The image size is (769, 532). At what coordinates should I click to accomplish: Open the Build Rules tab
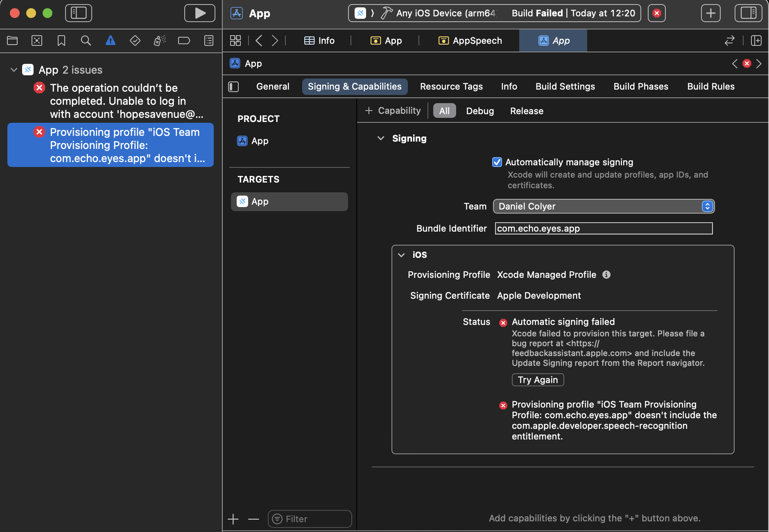pos(711,87)
